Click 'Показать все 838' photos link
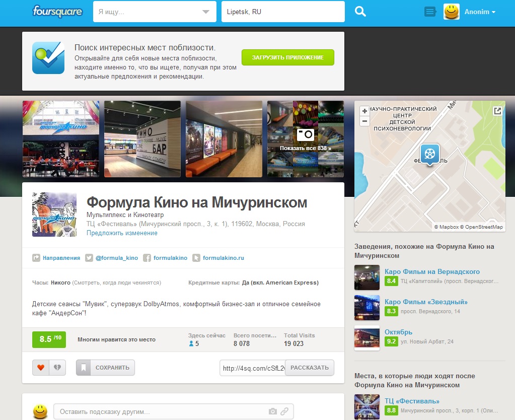 pyautogui.click(x=306, y=148)
